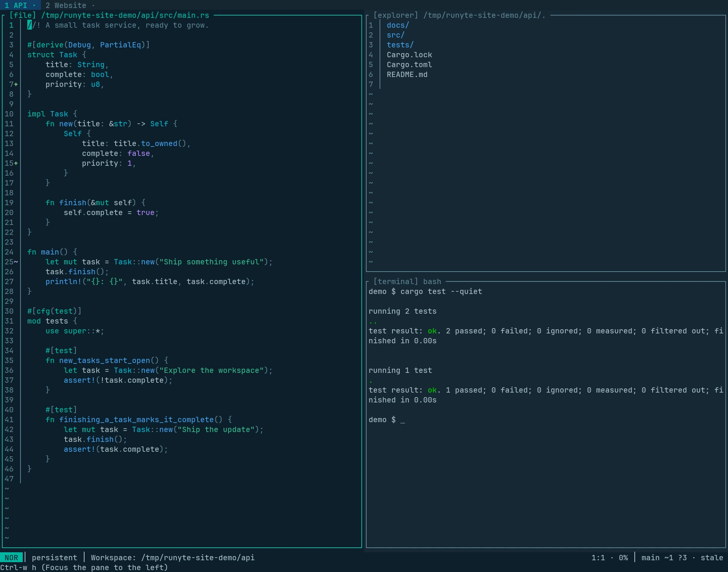The width and height of the screenshot is (728, 572).
Task: Click the 'impl Task {' line
Action: (x=52, y=114)
